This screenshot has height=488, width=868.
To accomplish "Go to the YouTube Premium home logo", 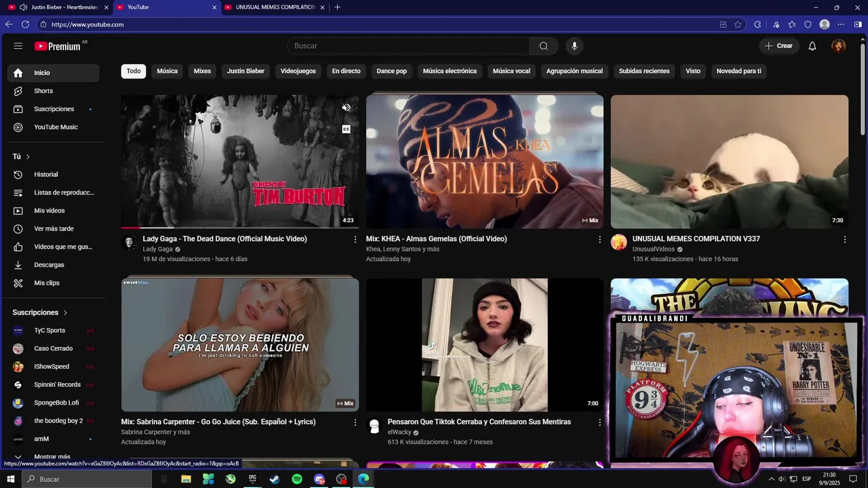I will pos(58,46).
